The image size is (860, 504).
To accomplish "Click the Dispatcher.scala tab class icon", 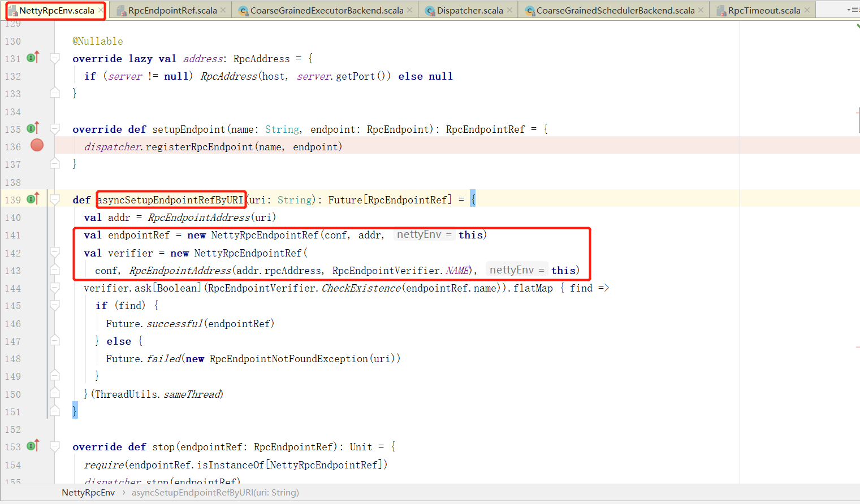I will pyautogui.click(x=430, y=10).
